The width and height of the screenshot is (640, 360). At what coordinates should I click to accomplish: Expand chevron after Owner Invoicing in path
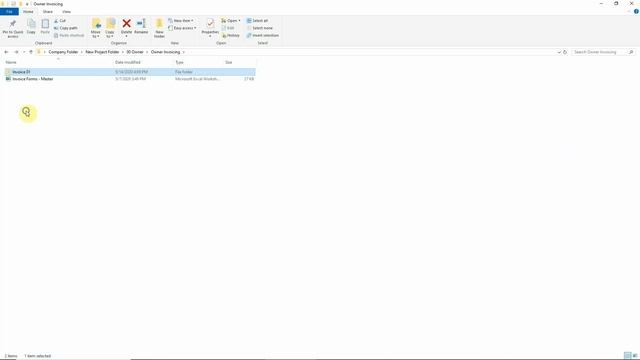pos(184,52)
